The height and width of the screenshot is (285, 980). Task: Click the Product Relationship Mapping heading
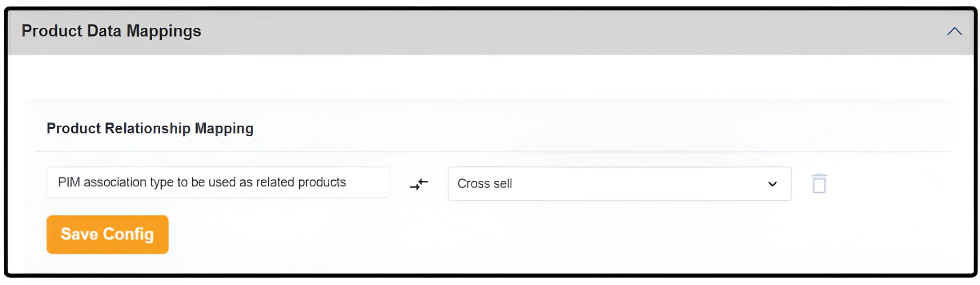point(150,128)
